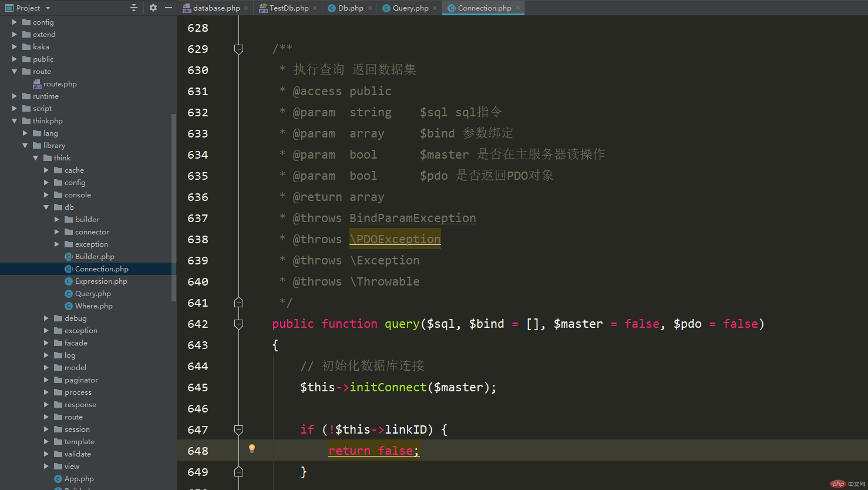Open Project panel settings gear
The width and height of the screenshot is (868, 490).
(x=153, y=8)
